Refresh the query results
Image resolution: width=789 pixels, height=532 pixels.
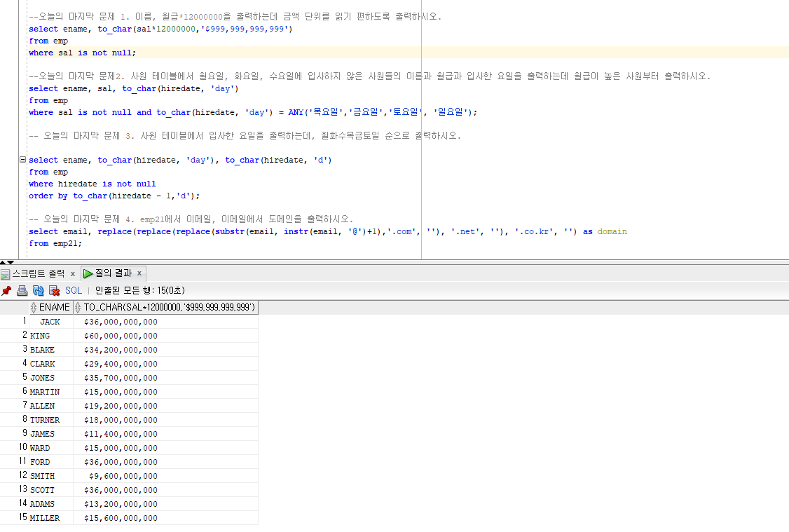38,290
